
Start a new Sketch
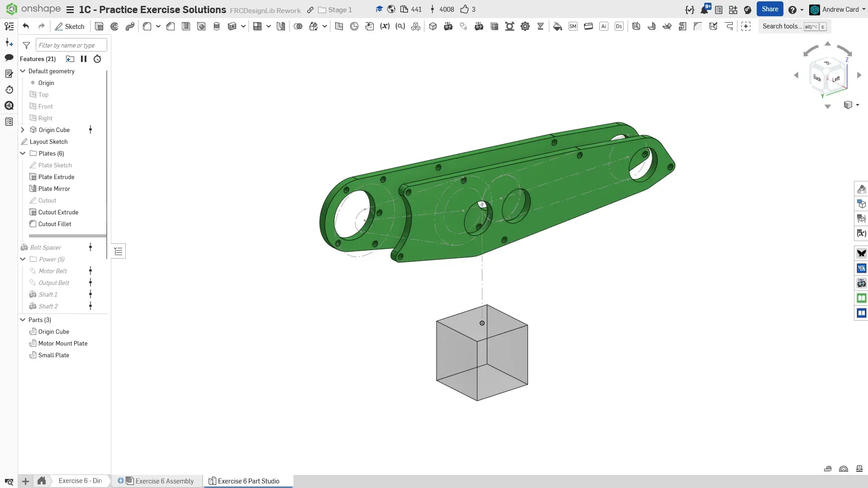(70, 26)
